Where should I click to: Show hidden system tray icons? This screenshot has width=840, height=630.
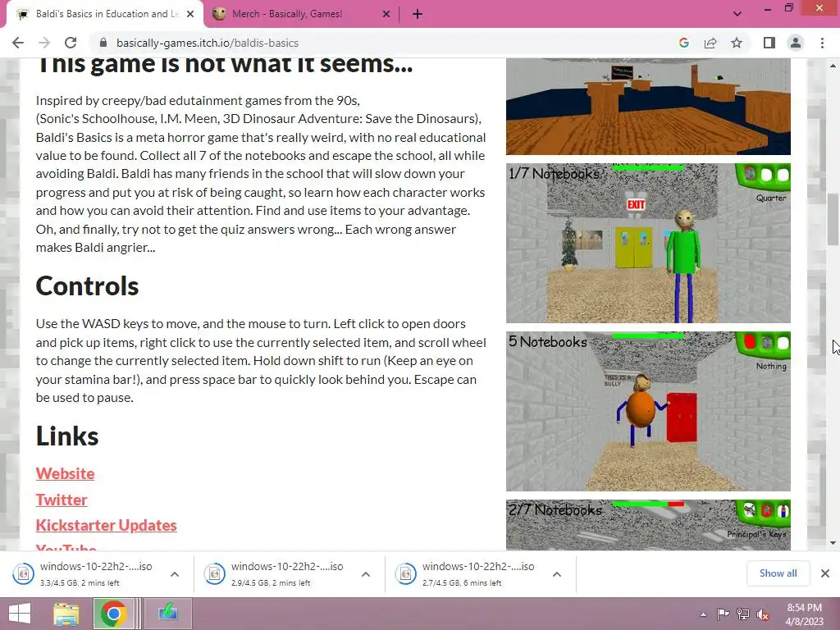[703, 614]
